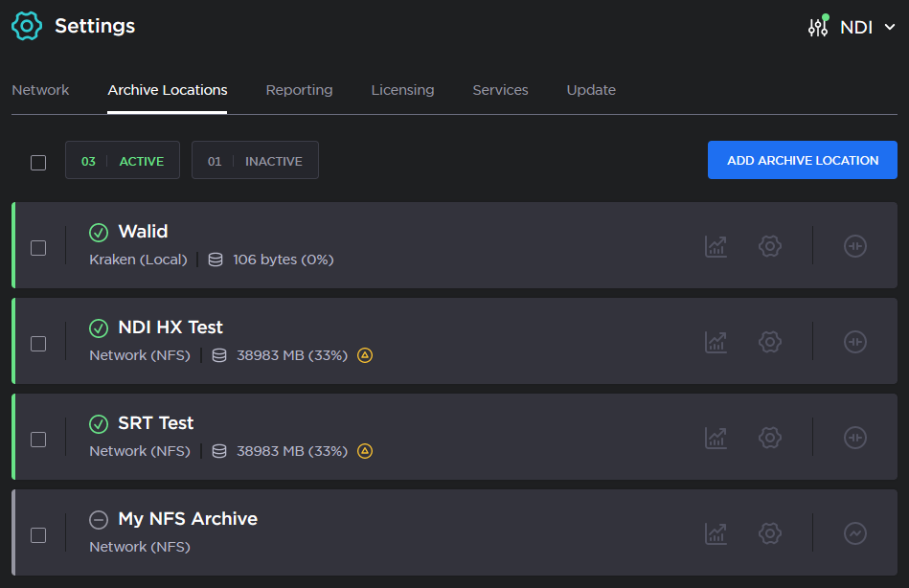Filter by 01 Inactive archive locations
909x588 pixels.
click(x=255, y=161)
